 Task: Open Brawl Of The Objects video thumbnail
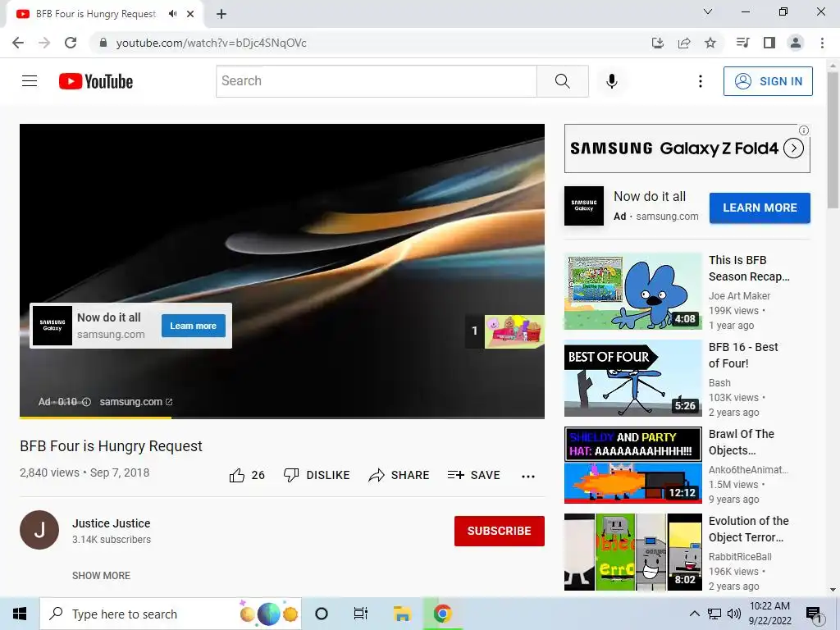tap(632, 465)
